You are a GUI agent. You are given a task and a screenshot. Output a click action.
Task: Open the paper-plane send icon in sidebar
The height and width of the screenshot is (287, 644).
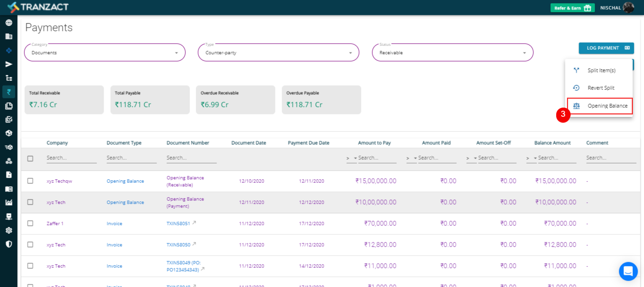pos(9,64)
